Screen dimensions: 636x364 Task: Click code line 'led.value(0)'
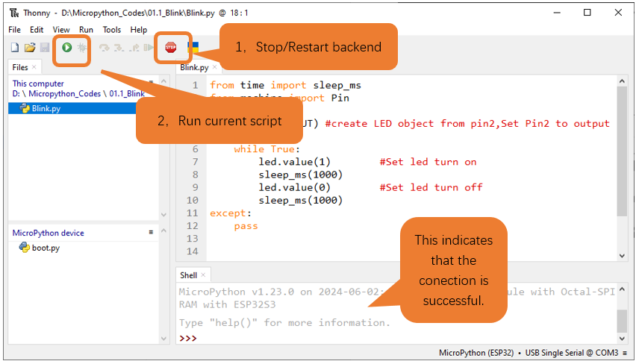[x=294, y=188]
